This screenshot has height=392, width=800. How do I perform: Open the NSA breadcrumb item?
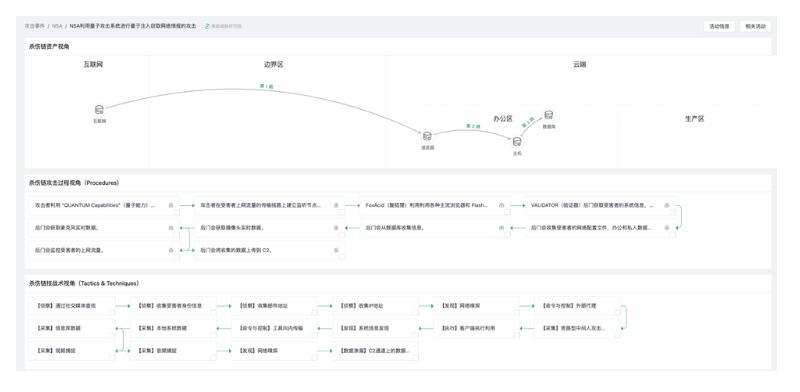pos(57,26)
